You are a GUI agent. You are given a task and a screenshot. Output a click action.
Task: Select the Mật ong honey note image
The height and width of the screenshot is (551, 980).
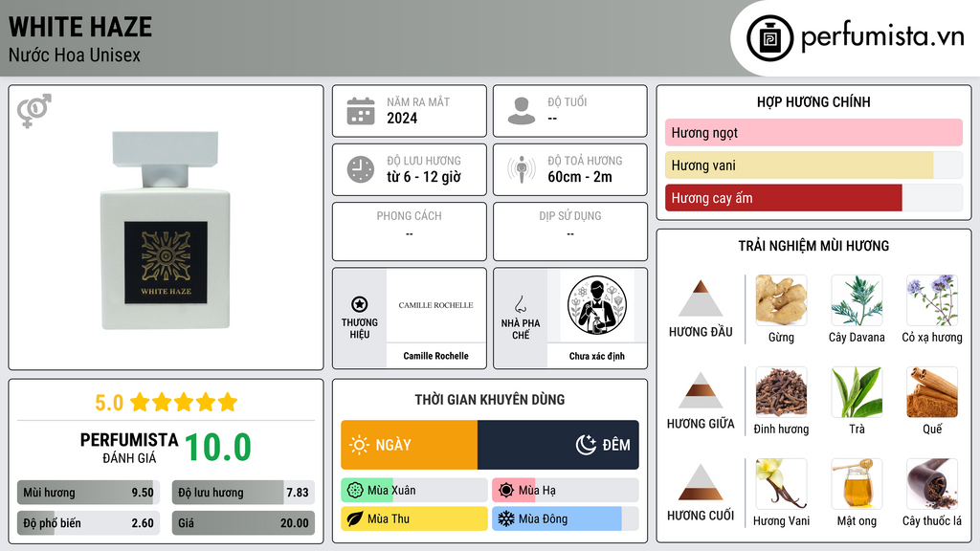(857, 484)
